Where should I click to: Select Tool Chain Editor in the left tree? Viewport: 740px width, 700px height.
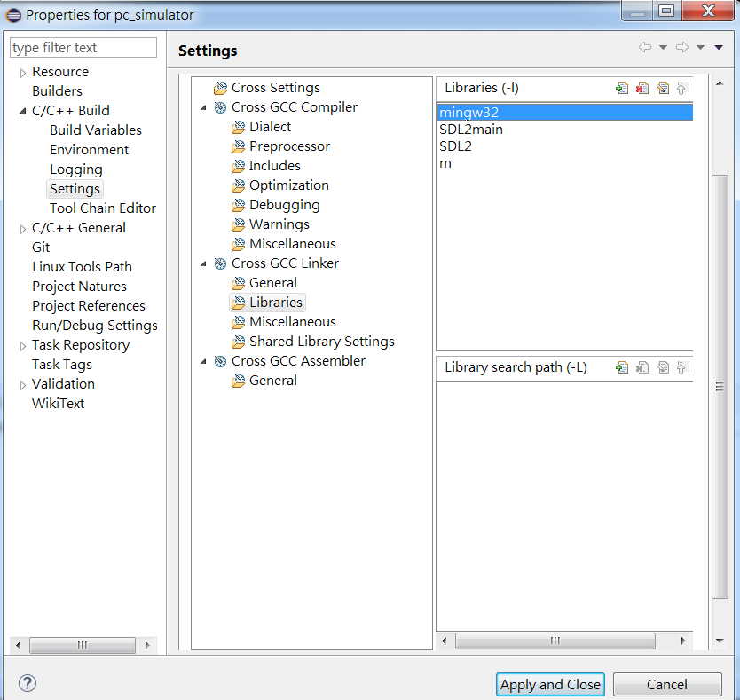click(x=102, y=208)
